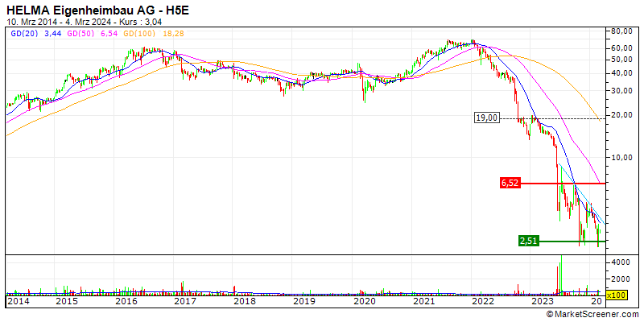Click the 2021 year label on time axis
This screenshot has height=322, width=644.
(x=423, y=302)
